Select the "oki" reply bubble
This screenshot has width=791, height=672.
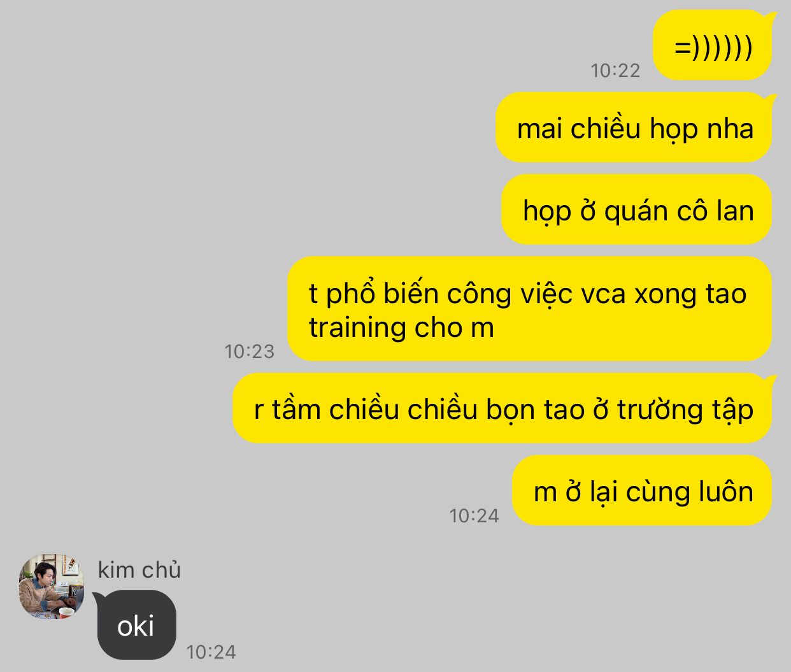coord(136,625)
